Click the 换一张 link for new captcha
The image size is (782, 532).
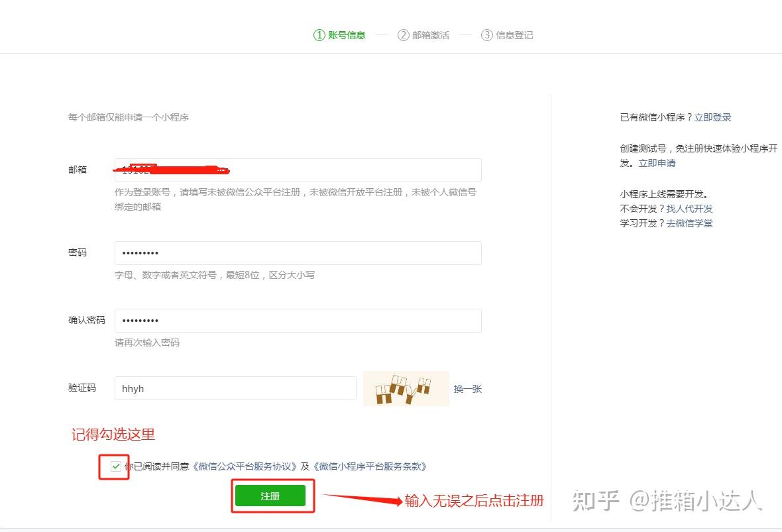(467, 389)
